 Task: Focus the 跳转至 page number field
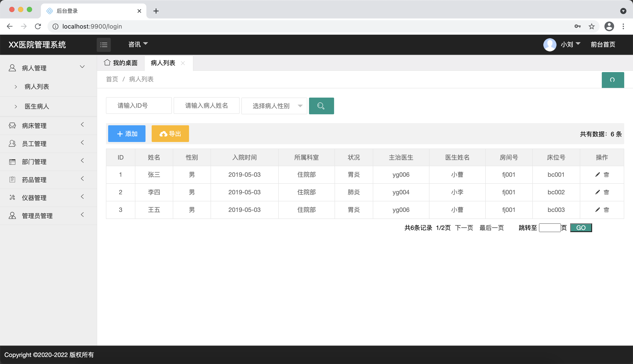pos(549,228)
